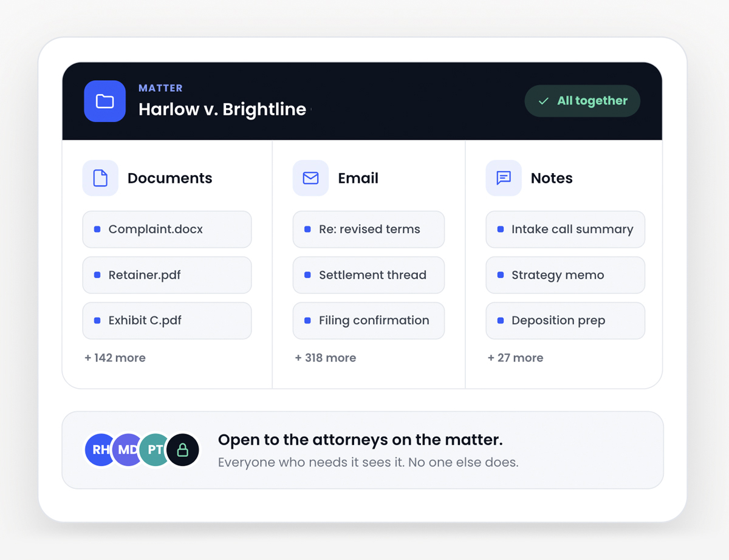The width and height of the screenshot is (729, 560).
Task: Click the blue matter folder icon
Action: pos(104,101)
